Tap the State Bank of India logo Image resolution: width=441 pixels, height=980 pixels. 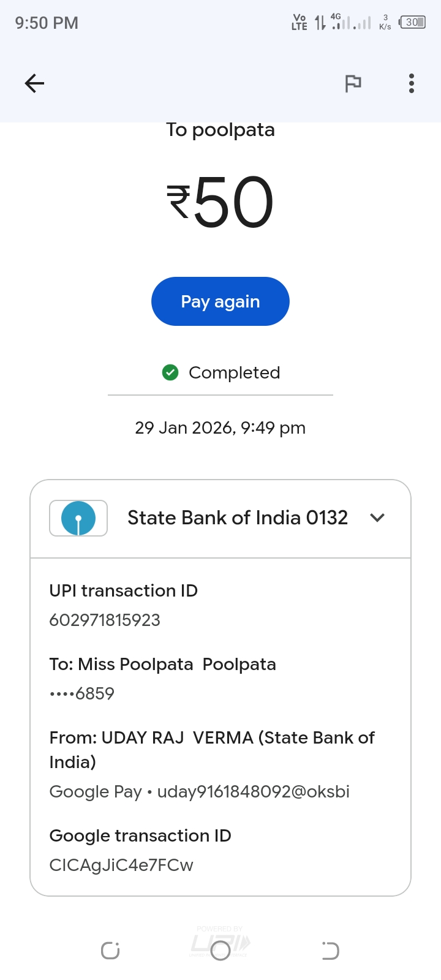[78, 518]
